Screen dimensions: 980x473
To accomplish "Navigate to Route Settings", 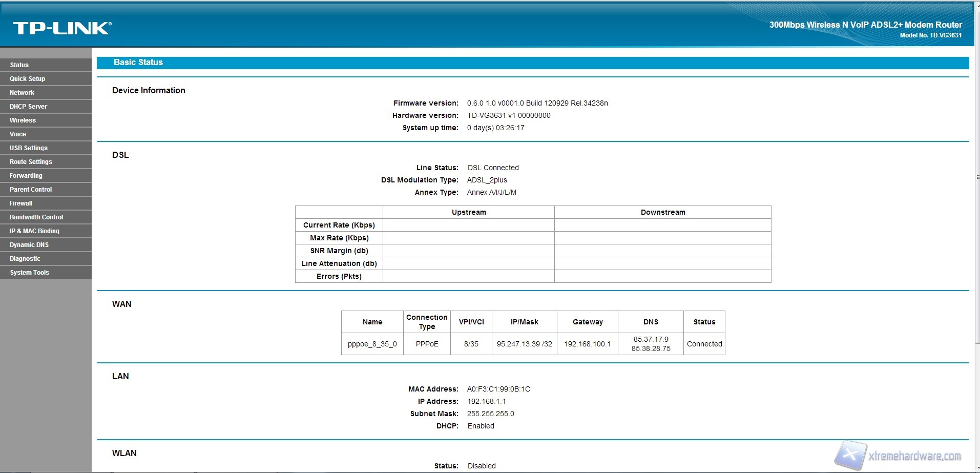I will click(x=31, y=162).
